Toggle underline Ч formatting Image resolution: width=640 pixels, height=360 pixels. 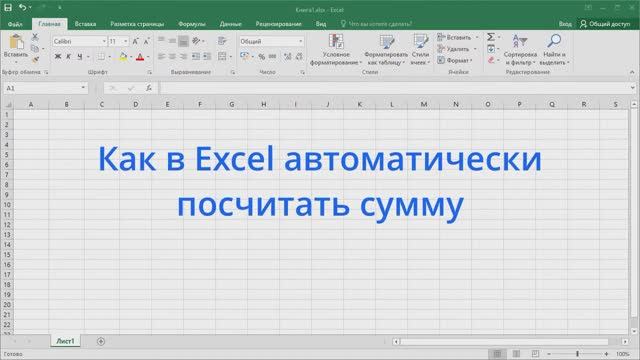[x=80, y=56]
